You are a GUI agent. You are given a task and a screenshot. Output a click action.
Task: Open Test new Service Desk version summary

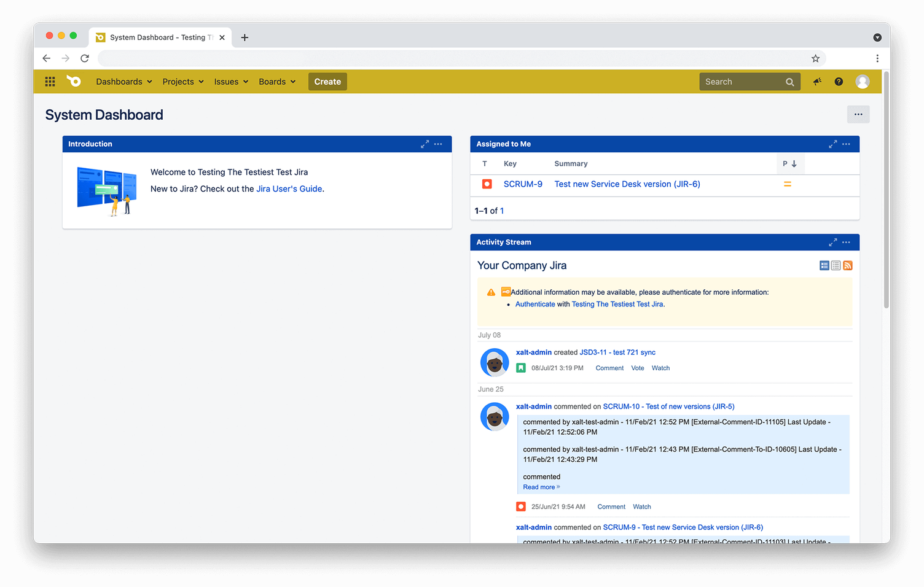[x=627, y=184]
